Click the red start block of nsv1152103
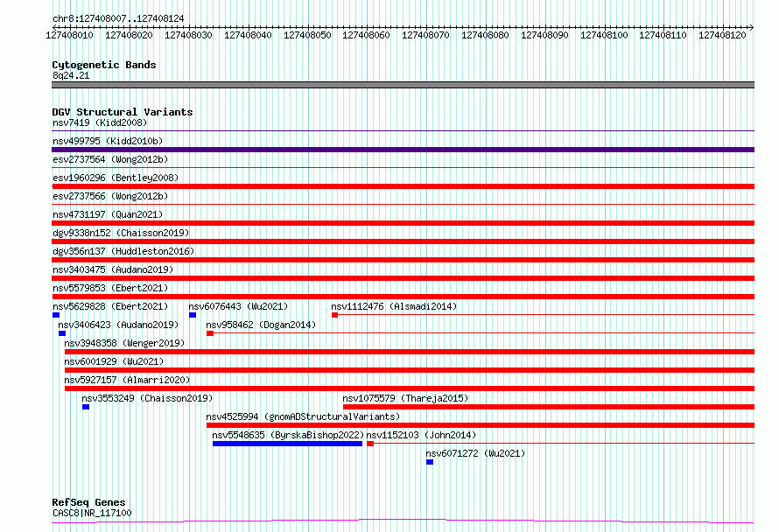The width and height of the screenshot is (779, 532). [x=370, y=444]
